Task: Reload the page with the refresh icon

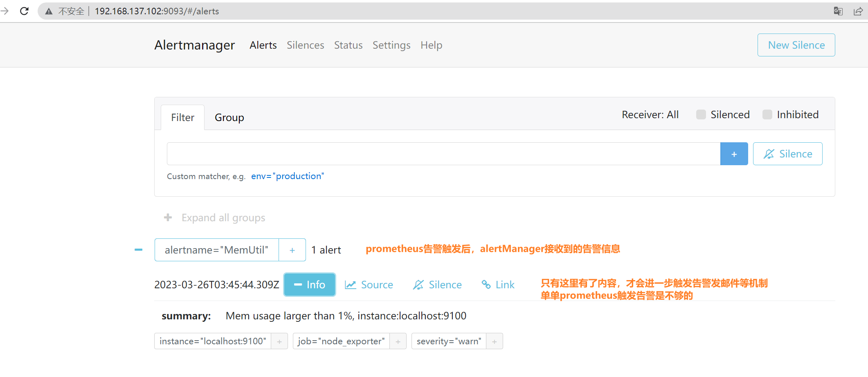Action: [24, 11]
